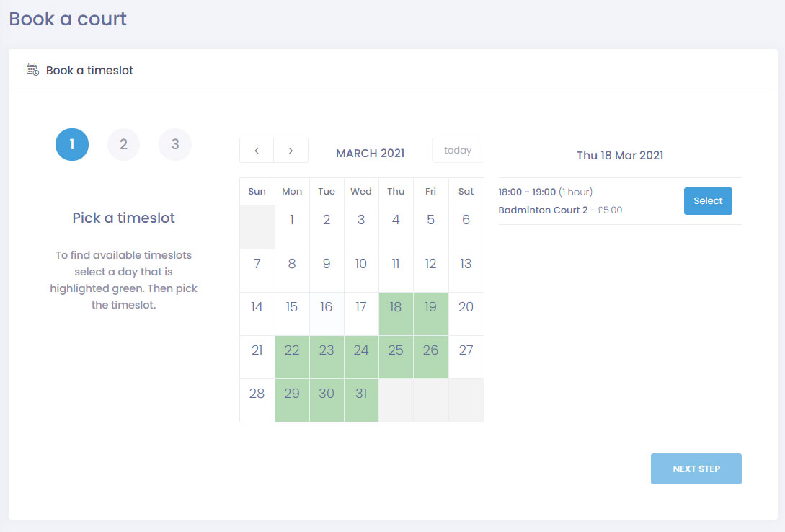
Task: Go to previous month with left chevron
Action: 257,151
